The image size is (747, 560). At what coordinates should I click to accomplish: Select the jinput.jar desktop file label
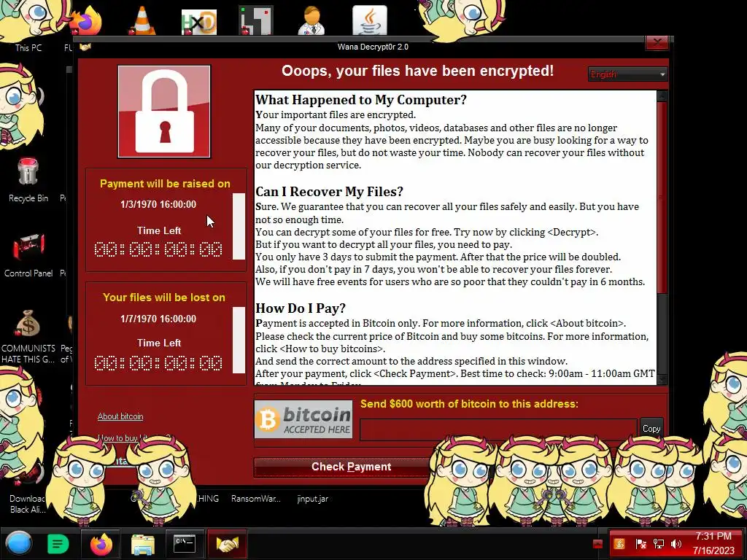(x=312, y=499)
